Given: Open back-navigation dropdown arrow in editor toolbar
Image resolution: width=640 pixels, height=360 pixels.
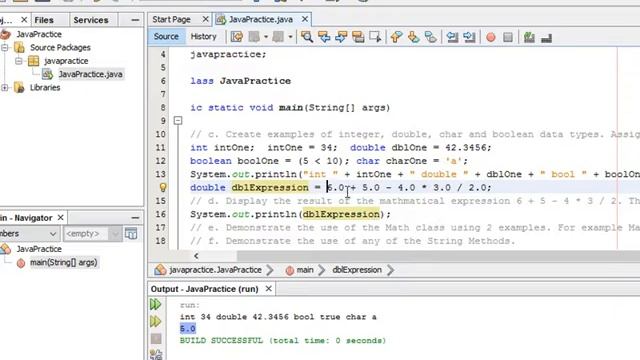Looking at the screenshot, I should pos(266,37).
